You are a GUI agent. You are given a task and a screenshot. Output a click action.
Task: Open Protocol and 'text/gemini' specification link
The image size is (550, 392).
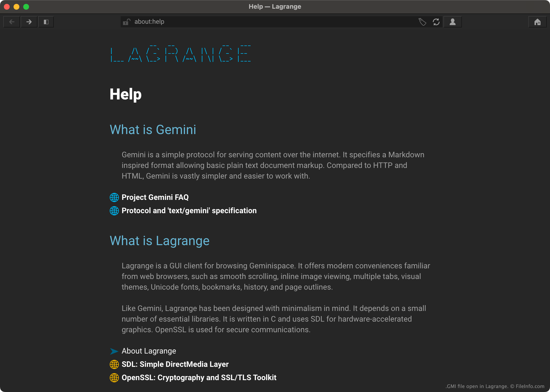189,211
